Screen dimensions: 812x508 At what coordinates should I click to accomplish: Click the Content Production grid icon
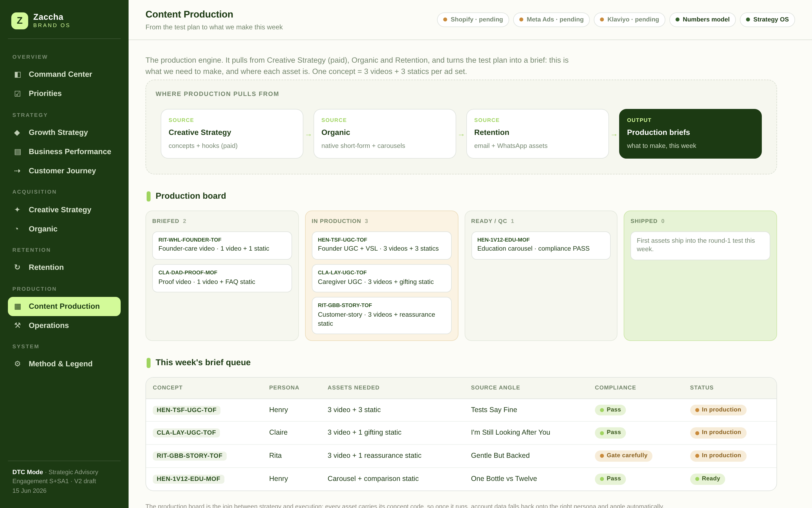(x=17, y=306)
